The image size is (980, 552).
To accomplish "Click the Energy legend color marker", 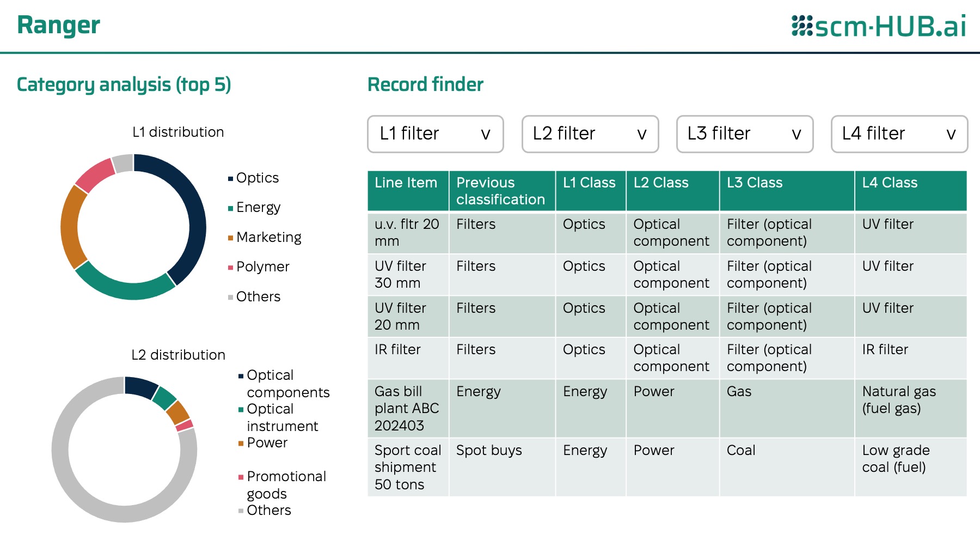I will (x=230, y=208).
